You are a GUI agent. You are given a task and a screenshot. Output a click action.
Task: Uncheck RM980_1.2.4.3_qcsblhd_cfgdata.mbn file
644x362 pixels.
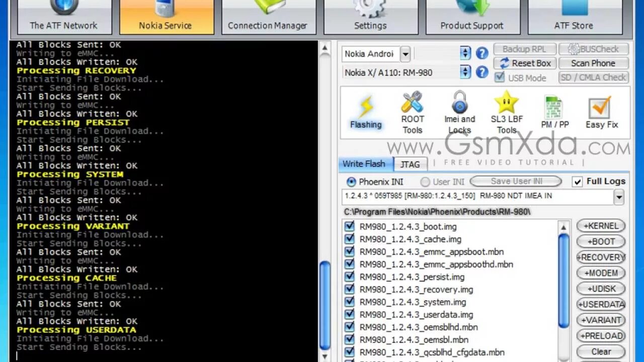pyautogui.click(x=350, y=352)
